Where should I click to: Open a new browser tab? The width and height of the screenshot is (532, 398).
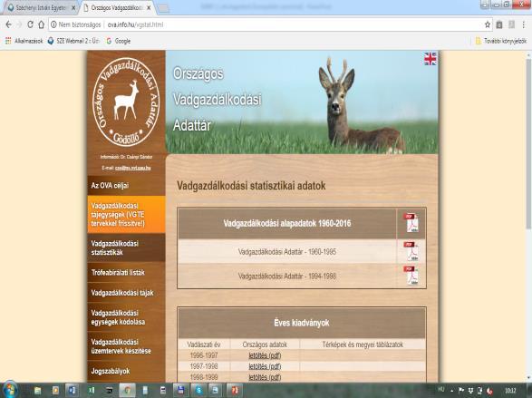coord(163,8)
